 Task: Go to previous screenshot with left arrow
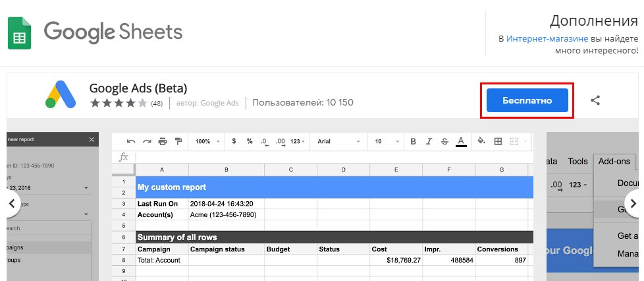pyautogui.click(x=11, y=203)
